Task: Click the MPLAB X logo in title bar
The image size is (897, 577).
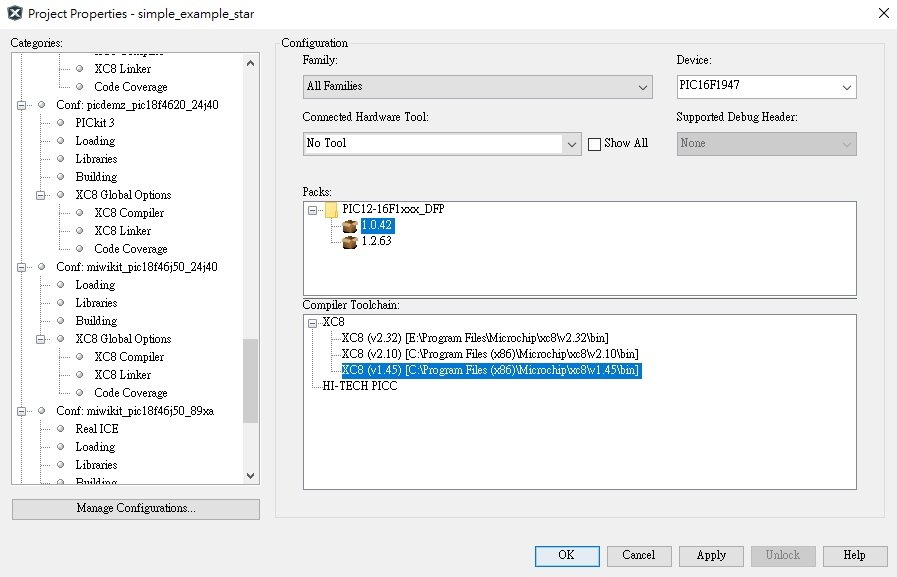Action: click(x=15, y=13)
